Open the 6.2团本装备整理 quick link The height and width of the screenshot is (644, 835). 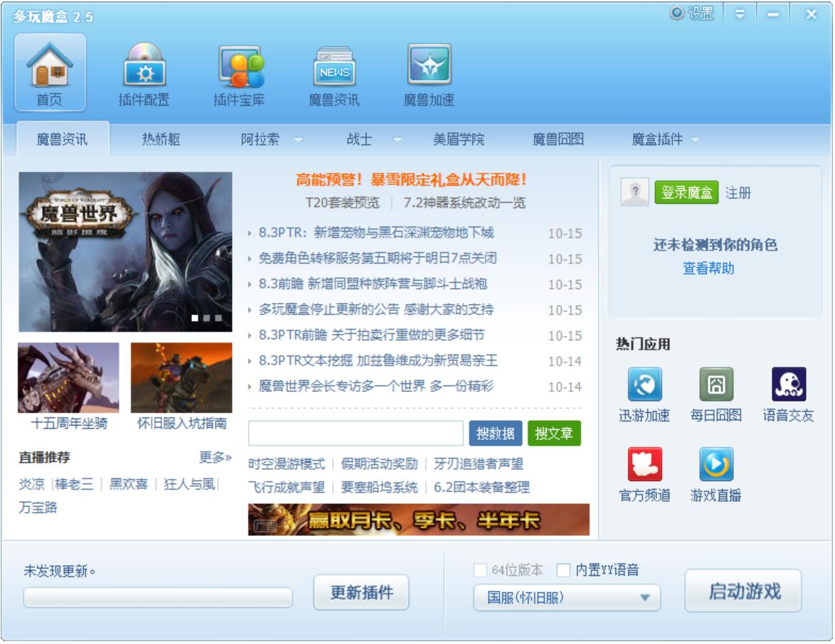point(482,487)
